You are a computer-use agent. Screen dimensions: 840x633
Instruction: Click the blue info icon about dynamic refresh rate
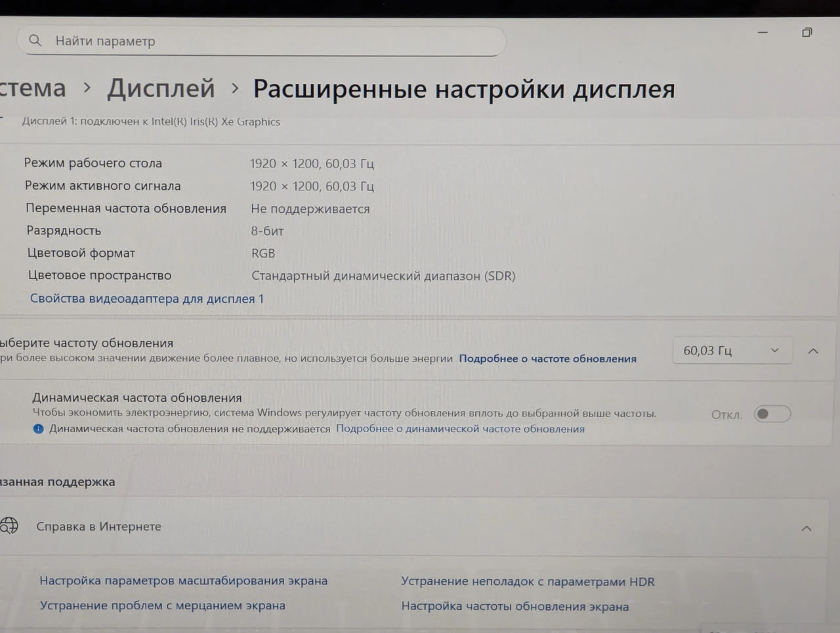pyautogui.click(x=38, y=429)
